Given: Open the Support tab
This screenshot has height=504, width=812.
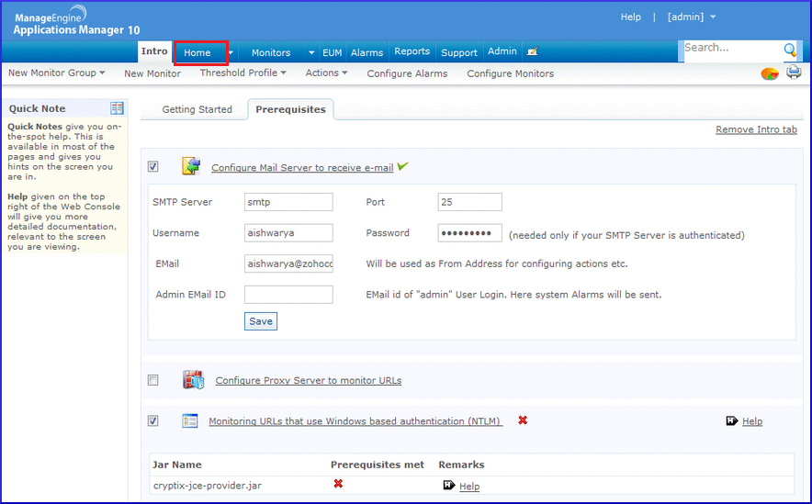Looking at the screenshot, I should click(x=459, y=52).
